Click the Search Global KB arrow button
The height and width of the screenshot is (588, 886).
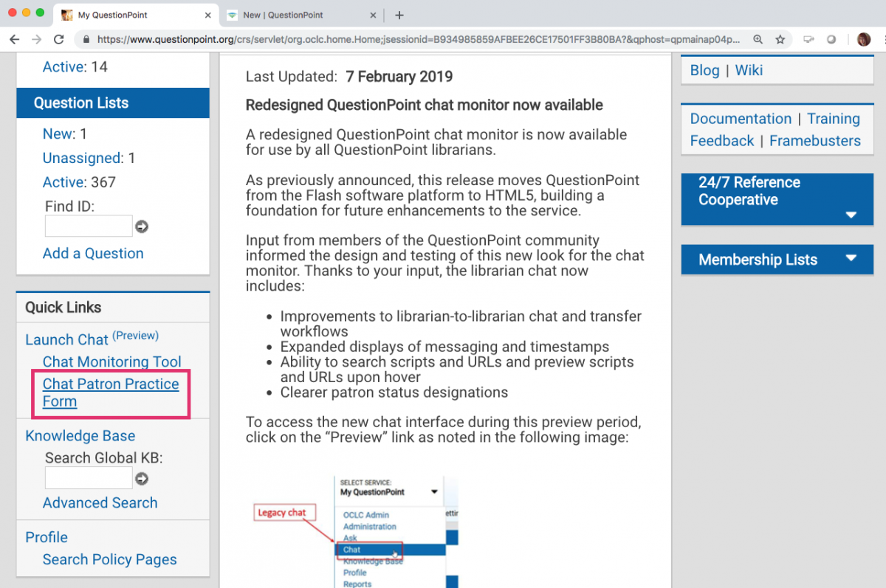(x=142, y=479)
